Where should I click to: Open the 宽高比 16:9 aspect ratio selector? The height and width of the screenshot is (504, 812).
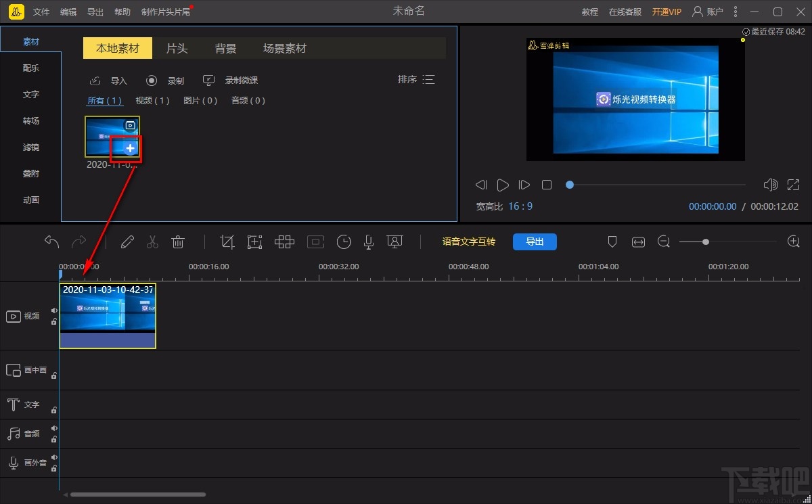click(x=520, y=206)
